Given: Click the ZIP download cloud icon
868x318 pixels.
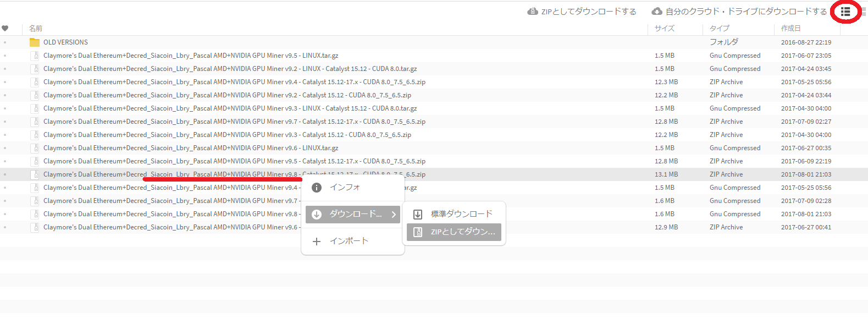Looking at the screenshot, I should (533, 12).
